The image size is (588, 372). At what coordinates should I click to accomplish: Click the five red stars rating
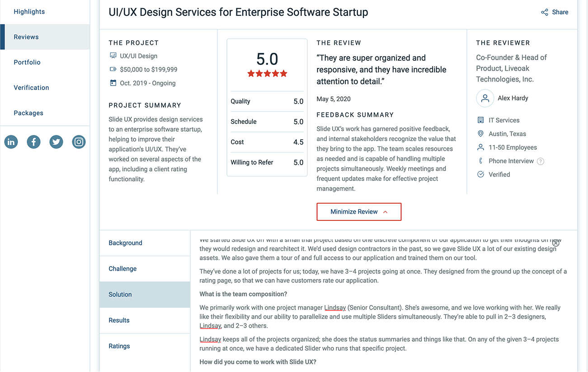pos(267,73)
